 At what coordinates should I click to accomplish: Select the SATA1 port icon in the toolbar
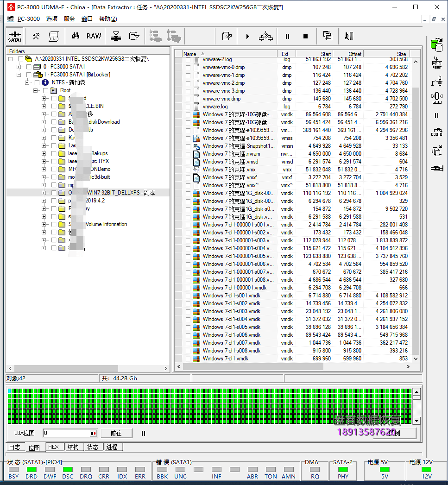point(15,37)
